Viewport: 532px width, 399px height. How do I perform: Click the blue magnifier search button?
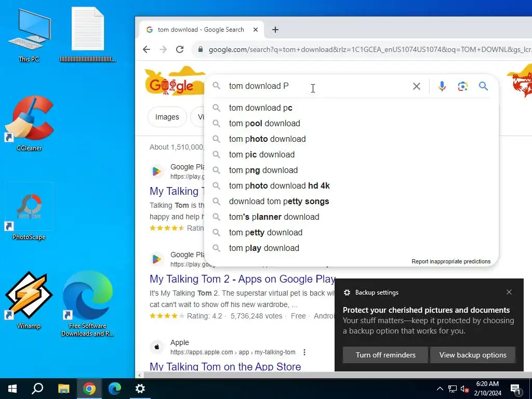click(x=484, y=86)
